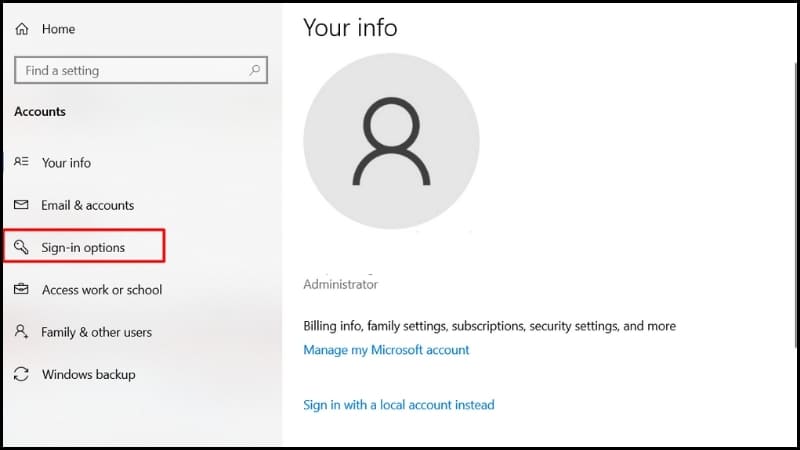Click the search magnifier icon

point(255,70)
